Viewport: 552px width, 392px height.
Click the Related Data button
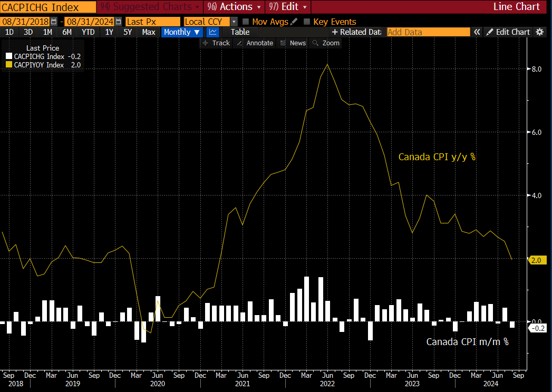(x=356, y=32)
